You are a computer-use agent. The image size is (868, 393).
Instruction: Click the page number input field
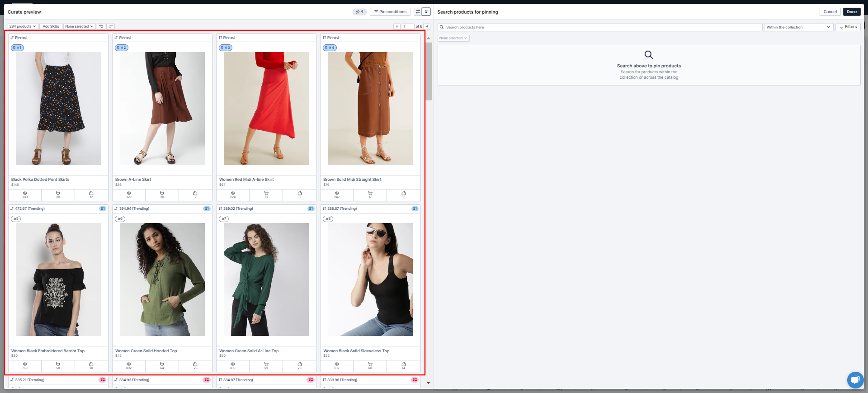[x=408, y=26]
